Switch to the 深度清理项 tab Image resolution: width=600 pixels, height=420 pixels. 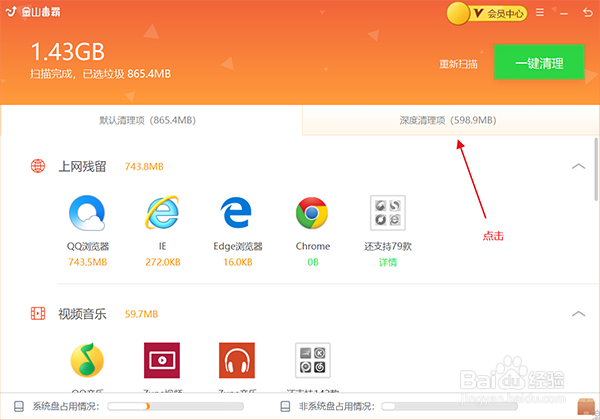pyautogui.click(x=450, y=120)
